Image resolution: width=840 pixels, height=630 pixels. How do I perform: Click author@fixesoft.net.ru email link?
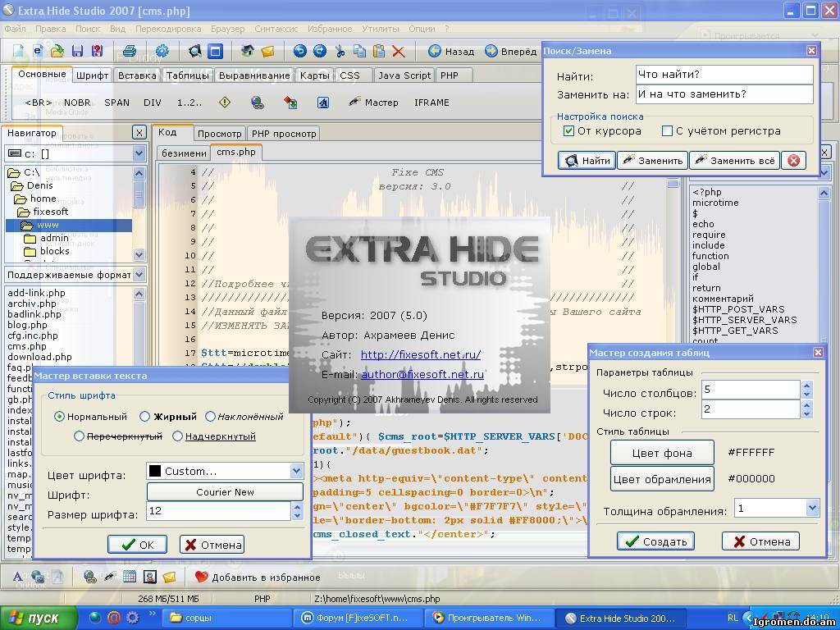tap(422, 374)
